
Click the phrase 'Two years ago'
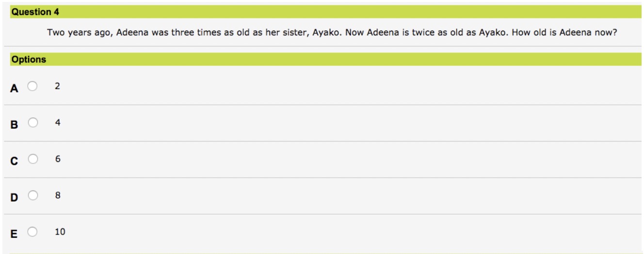tap(71, 32)
